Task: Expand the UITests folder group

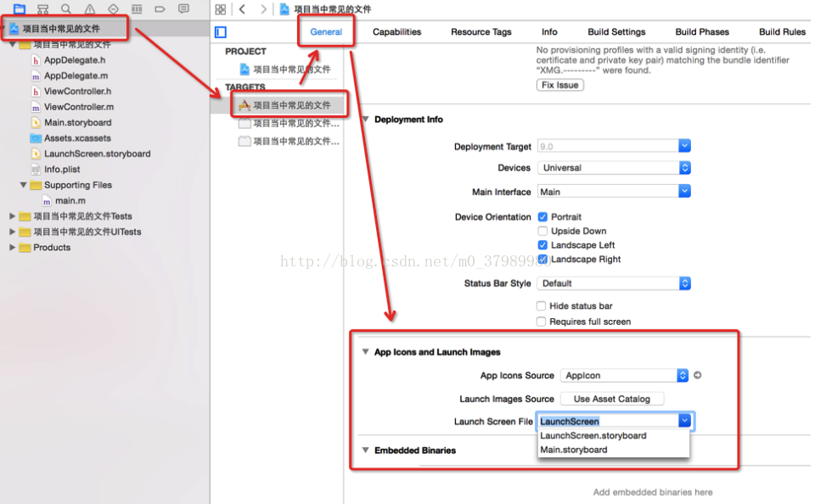Action: 13,232
